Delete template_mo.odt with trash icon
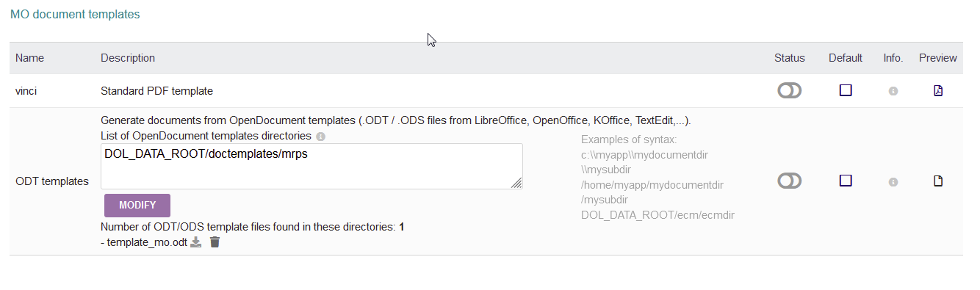This screenshot has height=290, width=980. pyautogui.click(x=215, y=242)
